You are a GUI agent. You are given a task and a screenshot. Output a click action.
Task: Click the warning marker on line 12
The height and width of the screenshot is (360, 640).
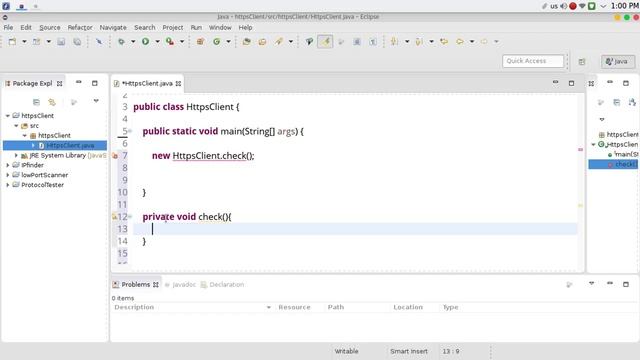click(114, 217)
